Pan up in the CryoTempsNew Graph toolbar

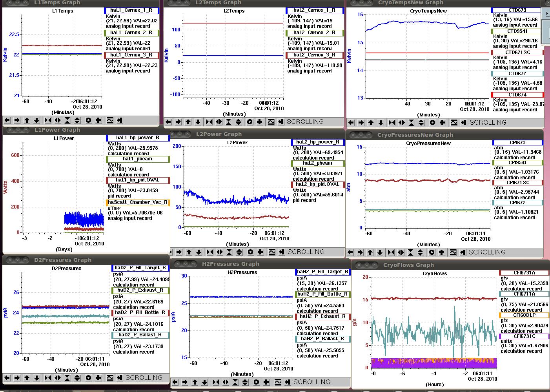pos(371,123)
